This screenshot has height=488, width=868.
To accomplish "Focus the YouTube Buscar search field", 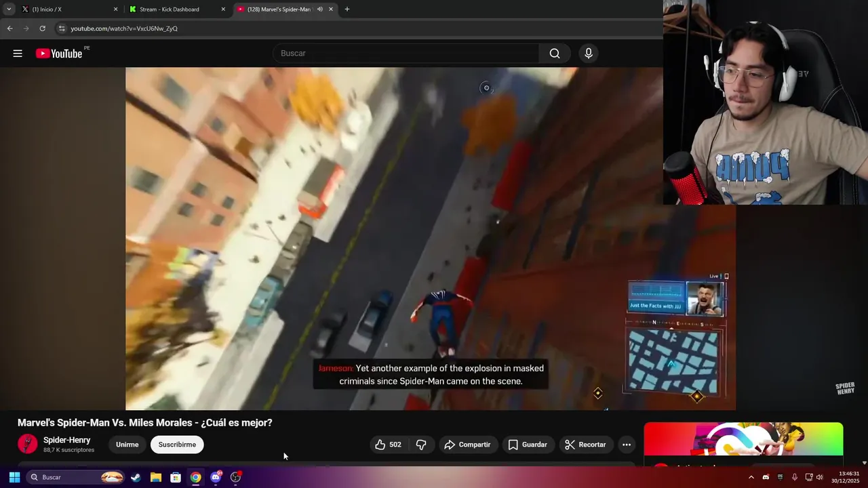I will click(x=406, y=54).
